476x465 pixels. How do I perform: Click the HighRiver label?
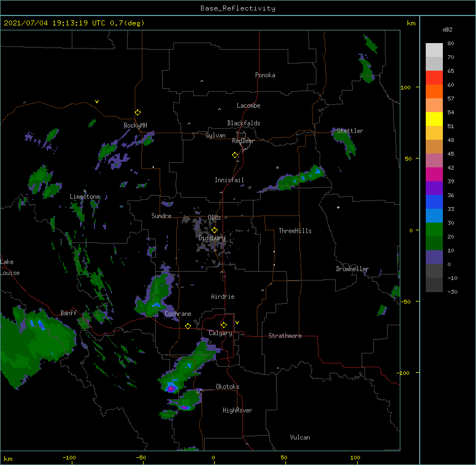(x=237, y=410)
